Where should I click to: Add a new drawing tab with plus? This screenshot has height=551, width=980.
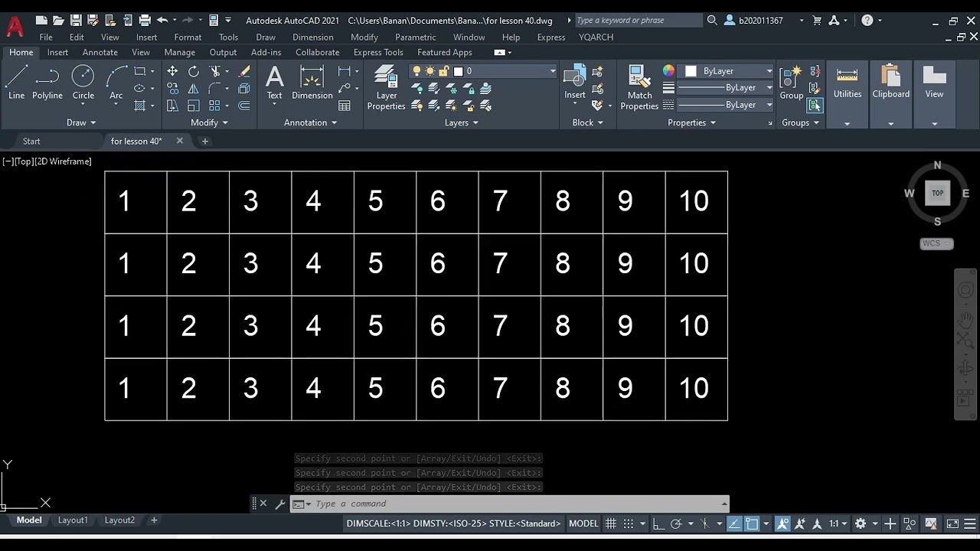point(204,141)
